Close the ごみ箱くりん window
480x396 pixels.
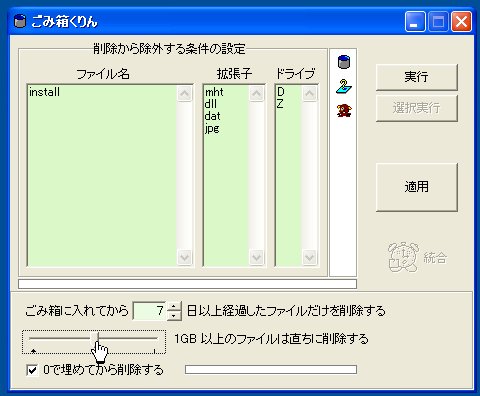pyautogui.click(x=461, y=21)
